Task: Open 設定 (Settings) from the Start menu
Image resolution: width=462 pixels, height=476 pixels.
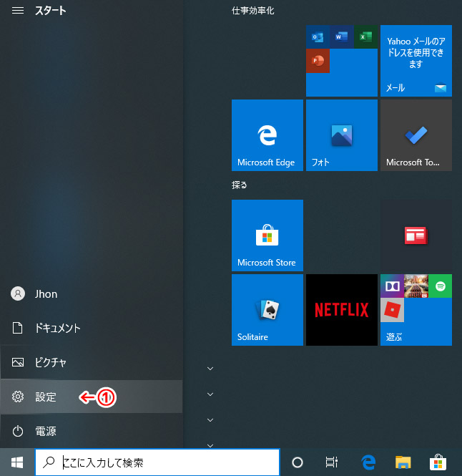Action: tap(92, 397)
